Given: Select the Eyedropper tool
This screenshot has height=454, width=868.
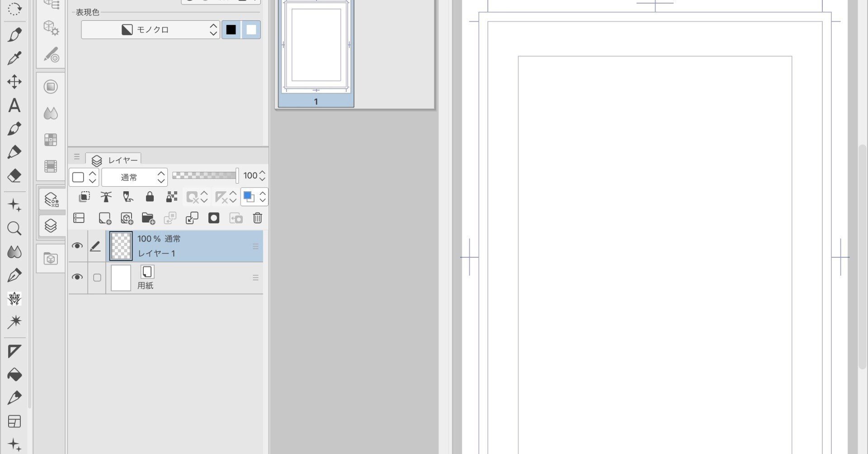Looking at the screenshot, I should click(x=14, y=58).
